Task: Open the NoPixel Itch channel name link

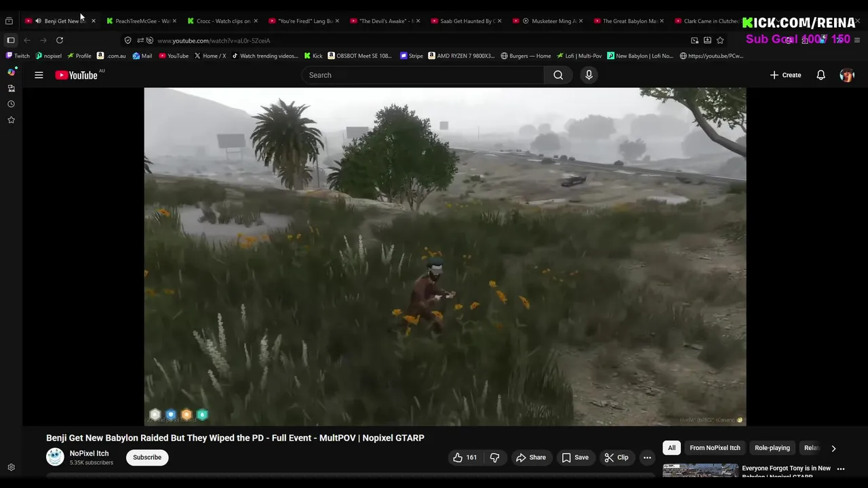Action: tap(89, 453)
